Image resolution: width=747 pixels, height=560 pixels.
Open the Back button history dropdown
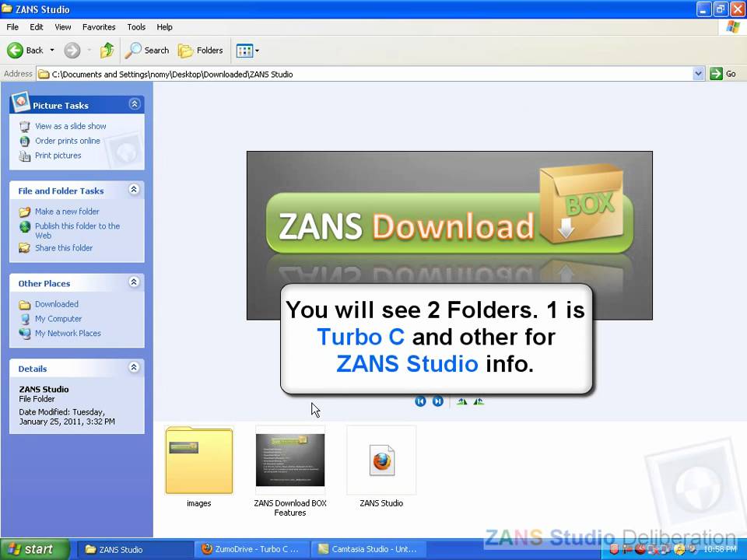click(x=52, y=50)
